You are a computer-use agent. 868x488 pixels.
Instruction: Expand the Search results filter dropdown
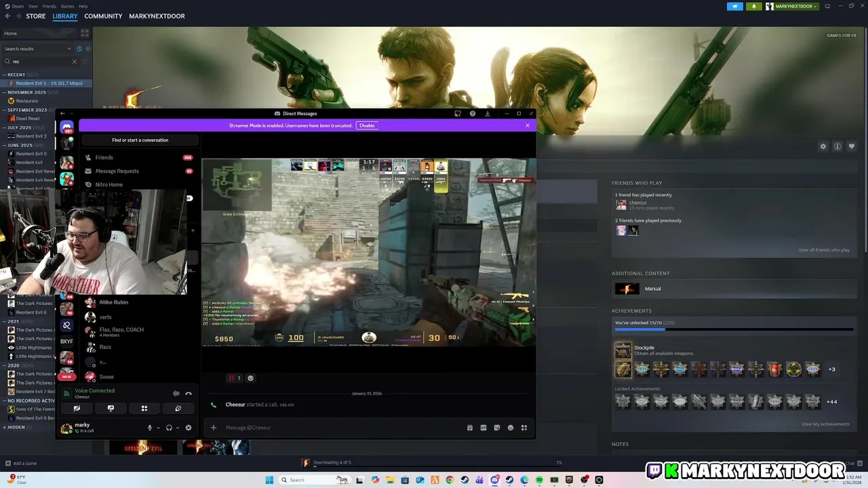pos(37,49)
